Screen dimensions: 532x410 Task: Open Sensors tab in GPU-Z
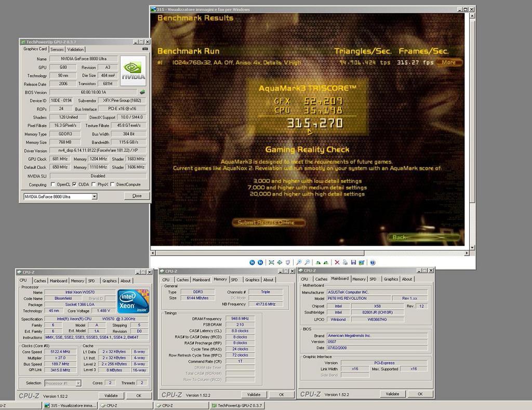click(57, 49)
